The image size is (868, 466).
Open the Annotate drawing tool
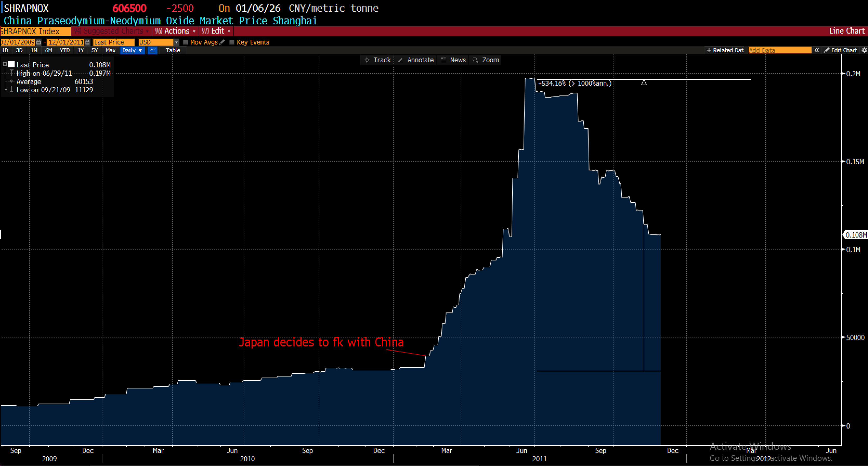(415, 60)
